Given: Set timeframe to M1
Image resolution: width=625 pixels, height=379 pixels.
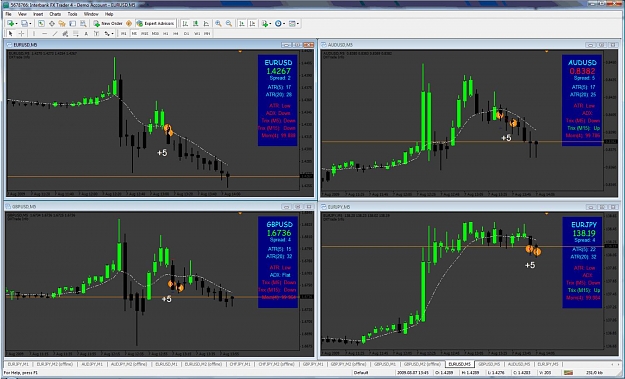Looking at the screenshot, I should pyautogui.click(x=124, y=34).
